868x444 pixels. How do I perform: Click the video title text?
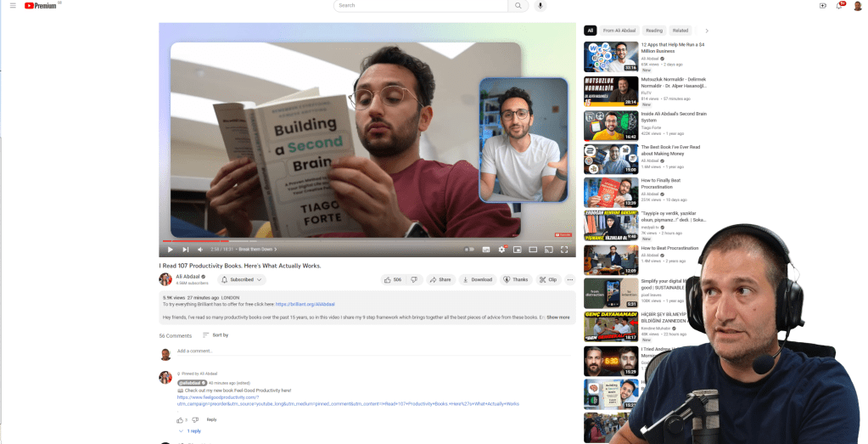point(239,266)
